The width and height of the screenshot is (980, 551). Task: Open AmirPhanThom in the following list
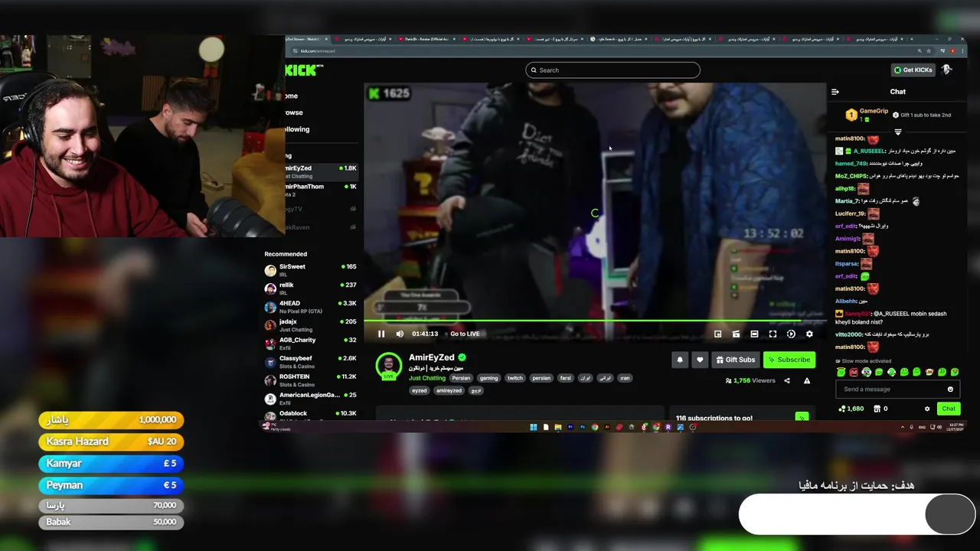coord(321,190)
